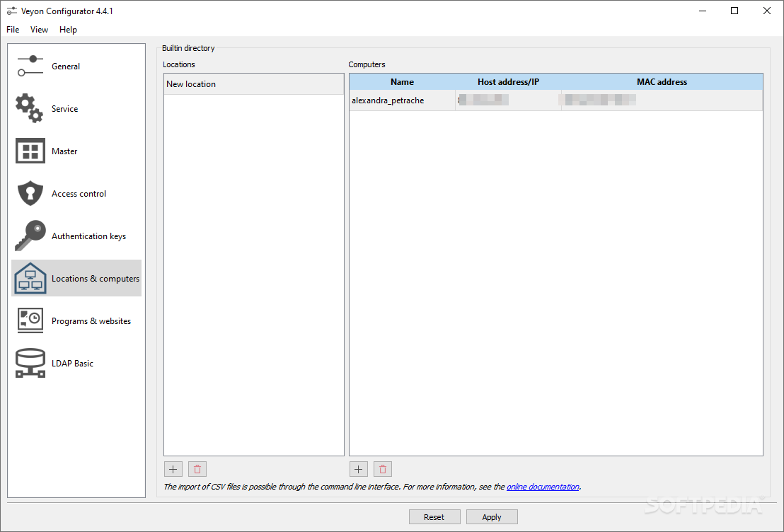Image resolution: width=784 pixels, height=532 pixels.
Task: Click the 'Locations & computers' sidebar label
Action: click(x=95, y=279)
